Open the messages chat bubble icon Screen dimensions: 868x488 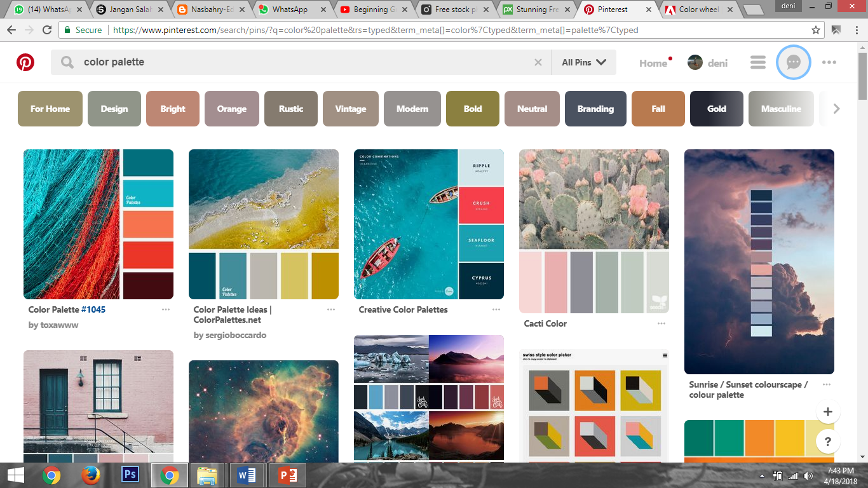coord(793,62)
